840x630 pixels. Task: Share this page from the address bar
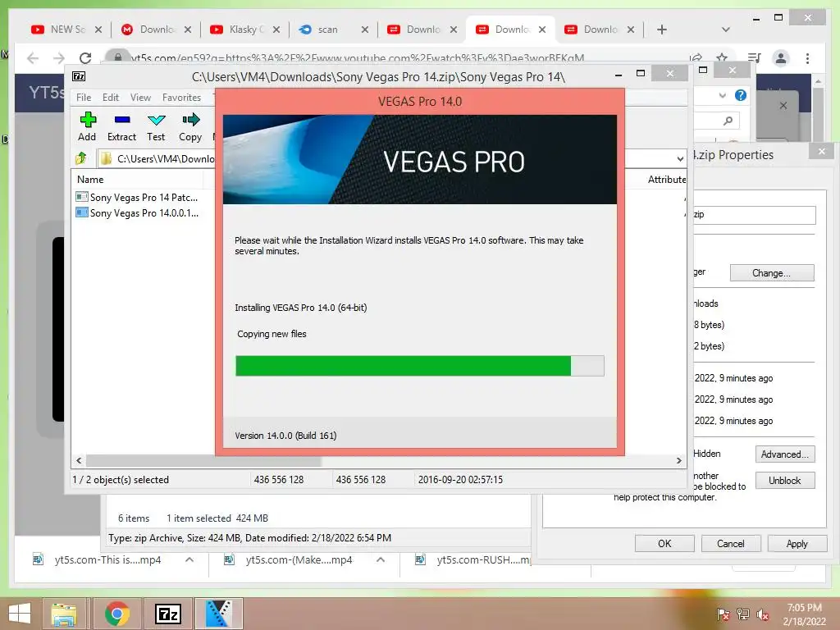tap(696, 57)
